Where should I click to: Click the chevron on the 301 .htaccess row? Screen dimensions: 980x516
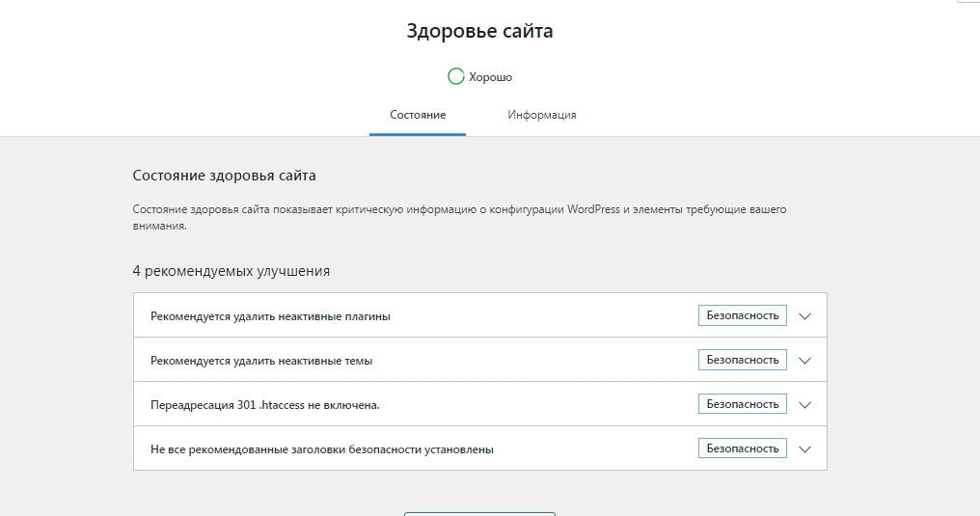click(x=806, y=404)
